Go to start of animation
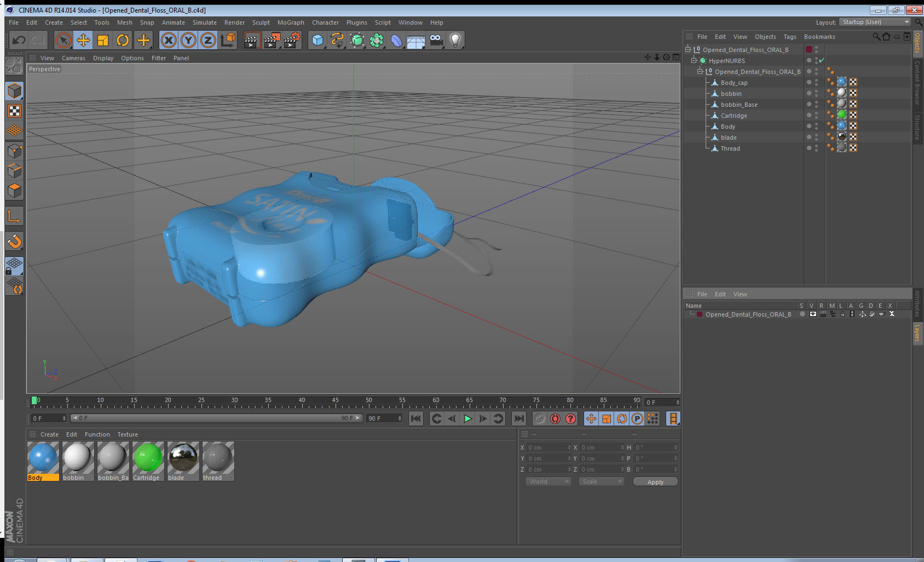The height and width of the screenshot is (562, 924). (x=416, y=418)
